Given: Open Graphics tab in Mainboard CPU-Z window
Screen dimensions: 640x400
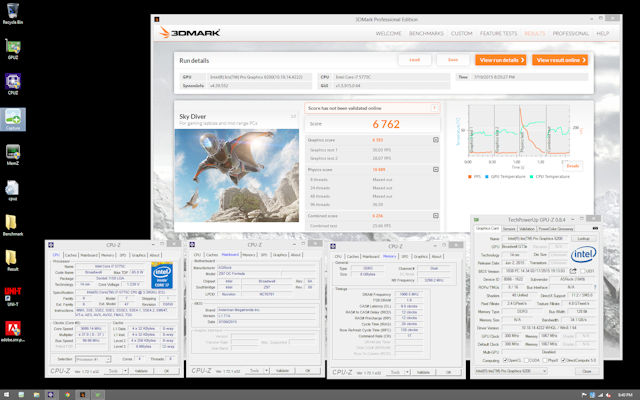Looking at the screenshot, I should pos(280,255).
